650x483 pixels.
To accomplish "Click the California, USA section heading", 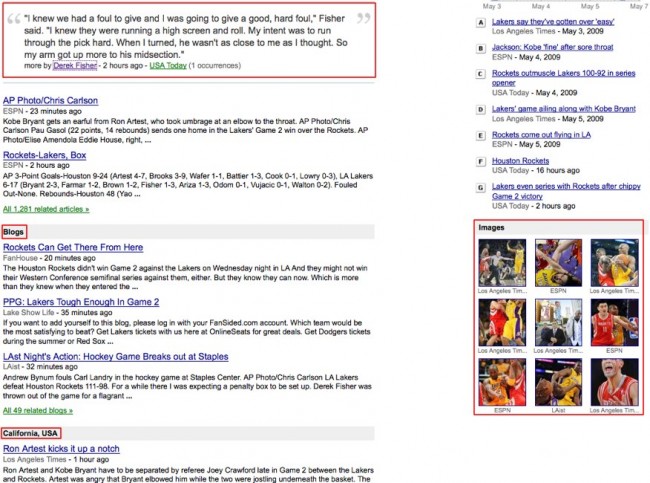I will click(30, 433).
